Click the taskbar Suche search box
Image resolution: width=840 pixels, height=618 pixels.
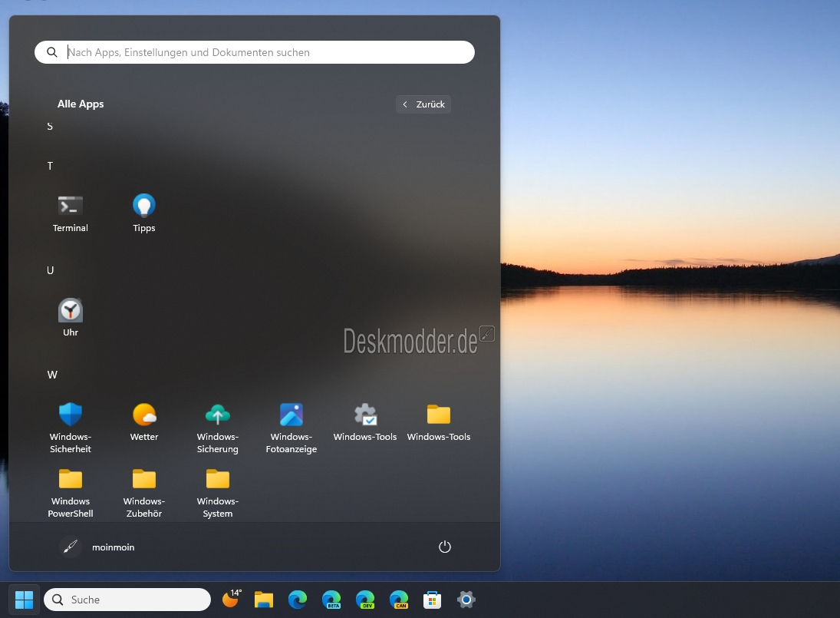[x=127, y=600]
